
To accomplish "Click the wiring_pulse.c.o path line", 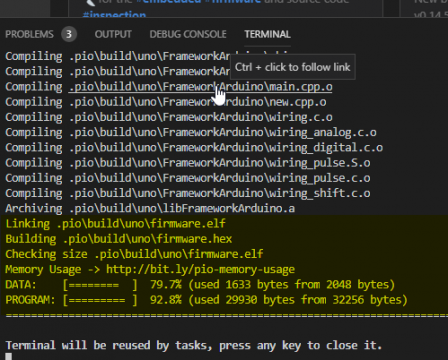I will pyautogui.click(x=220, y=178).
